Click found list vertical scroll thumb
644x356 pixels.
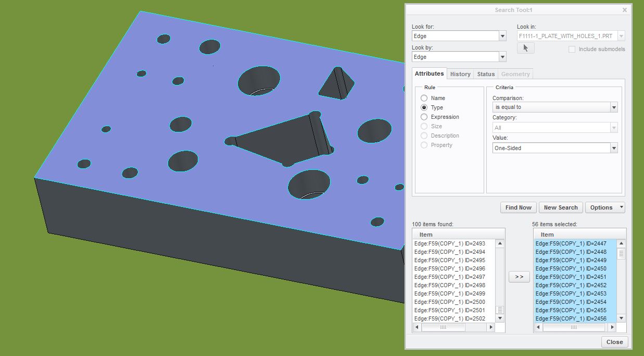(500, 310)
